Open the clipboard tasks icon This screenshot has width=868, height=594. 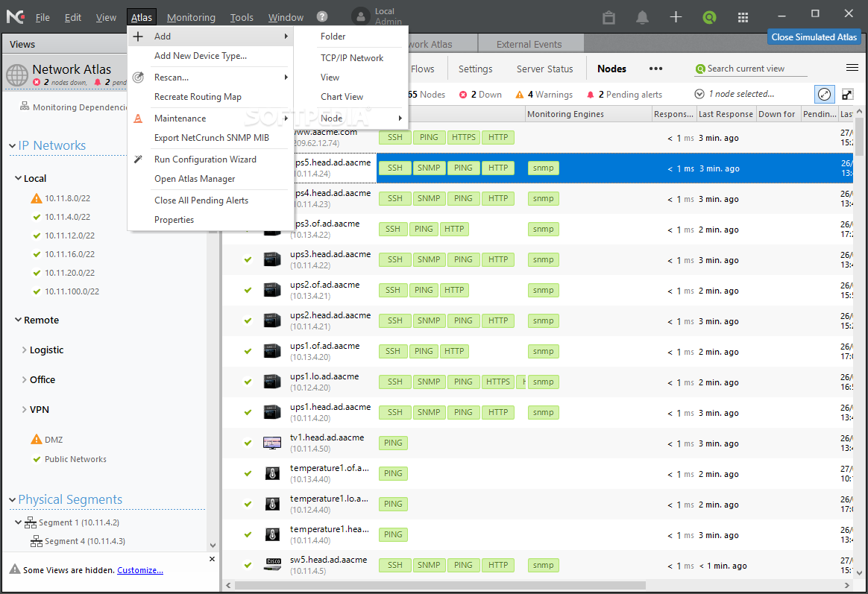[609, 17]
